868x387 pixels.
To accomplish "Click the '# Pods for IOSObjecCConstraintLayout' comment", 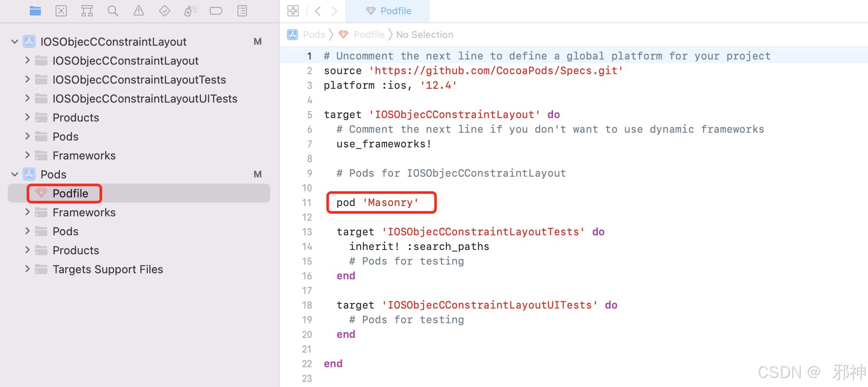I will tap(451, 173).
